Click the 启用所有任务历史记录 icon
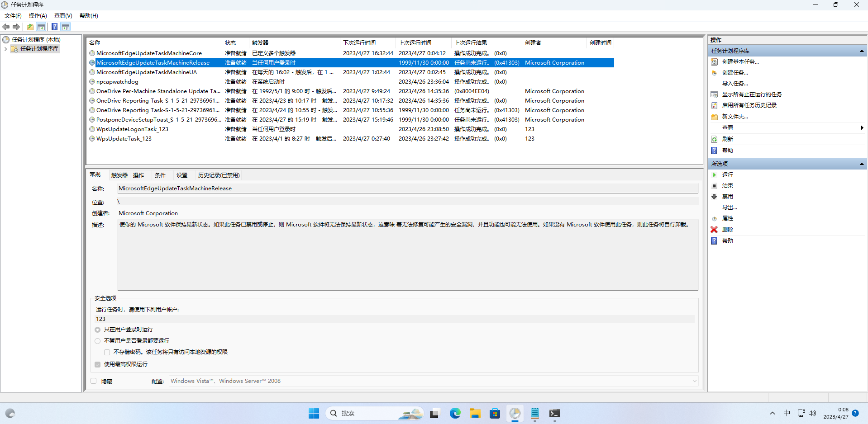868x424 pixels. coord(715,105)
